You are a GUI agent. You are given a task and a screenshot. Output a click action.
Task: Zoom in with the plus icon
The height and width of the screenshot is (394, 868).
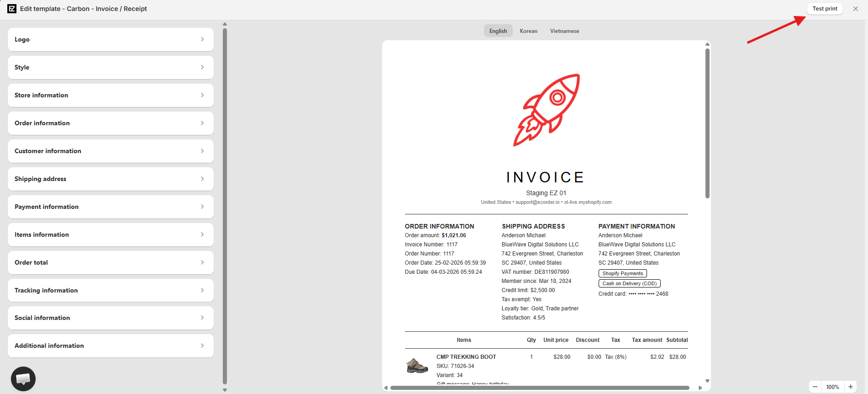point(851,387)
